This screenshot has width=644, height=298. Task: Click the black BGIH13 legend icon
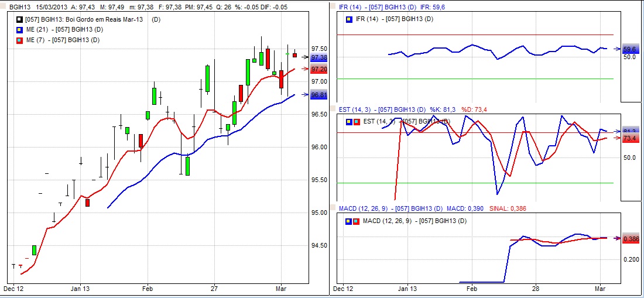[19, 20]
